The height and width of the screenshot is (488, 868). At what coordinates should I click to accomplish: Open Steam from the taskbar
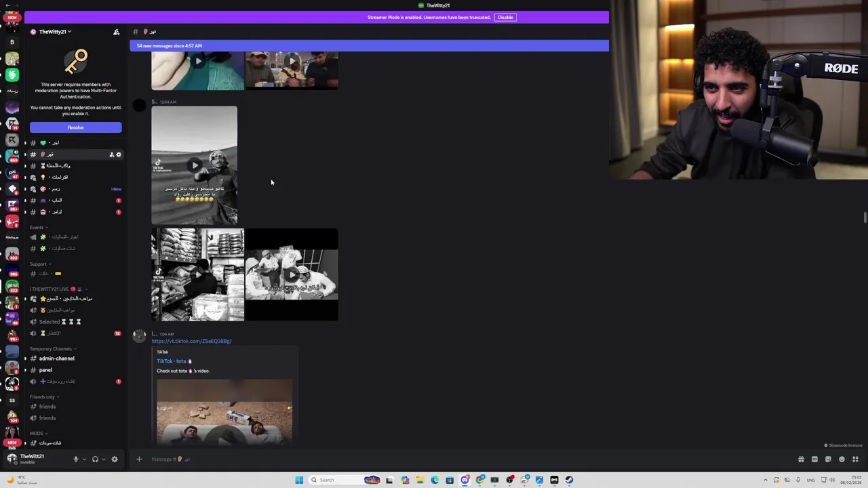coord(569,480)
